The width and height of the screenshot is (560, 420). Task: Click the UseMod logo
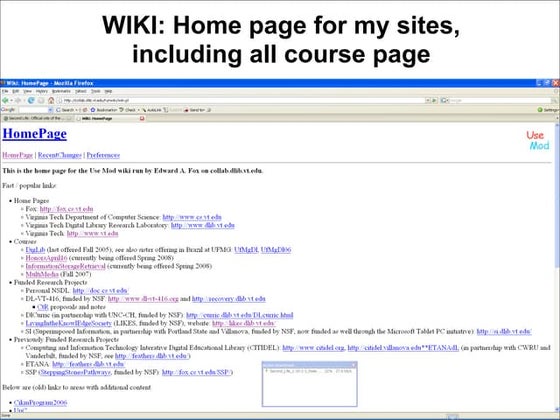tap(538, 140)
